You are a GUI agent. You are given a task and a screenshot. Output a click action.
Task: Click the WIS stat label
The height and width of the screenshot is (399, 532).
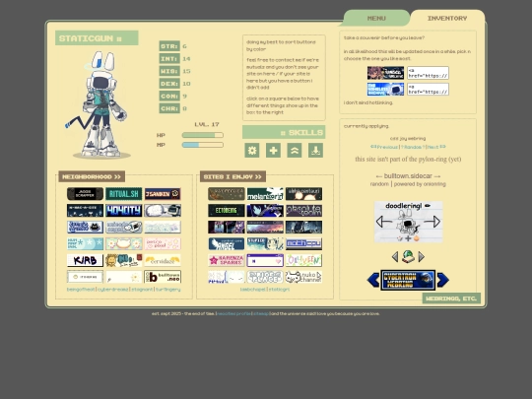169,71
